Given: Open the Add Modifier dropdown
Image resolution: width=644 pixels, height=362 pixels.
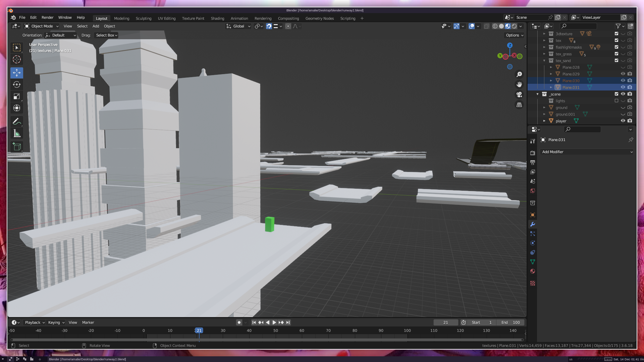Looking at the screenshot, I should [x=587, y=152].
